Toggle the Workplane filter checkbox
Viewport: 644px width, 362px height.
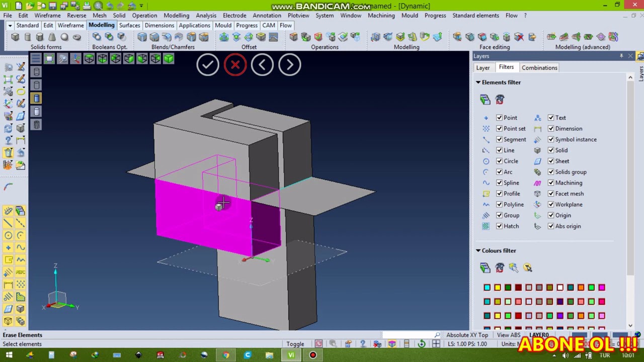click(551, 205)
